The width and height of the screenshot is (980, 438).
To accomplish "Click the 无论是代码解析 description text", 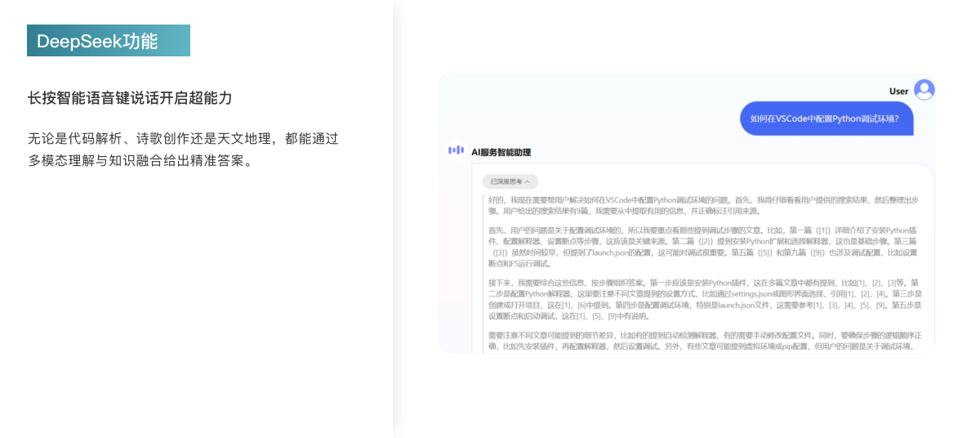I will tap(183, 138).
